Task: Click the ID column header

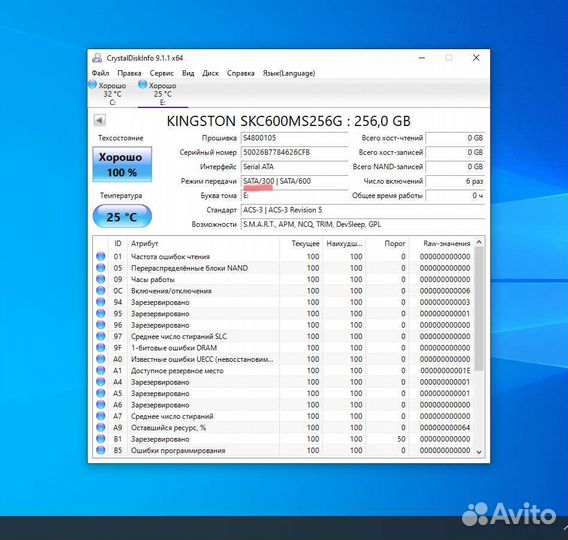Action: [x=118, y=243]
